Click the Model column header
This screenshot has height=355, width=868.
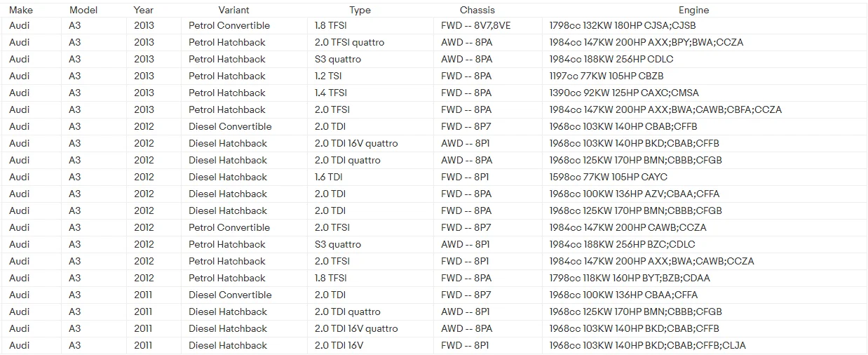[x=83, y=10]
